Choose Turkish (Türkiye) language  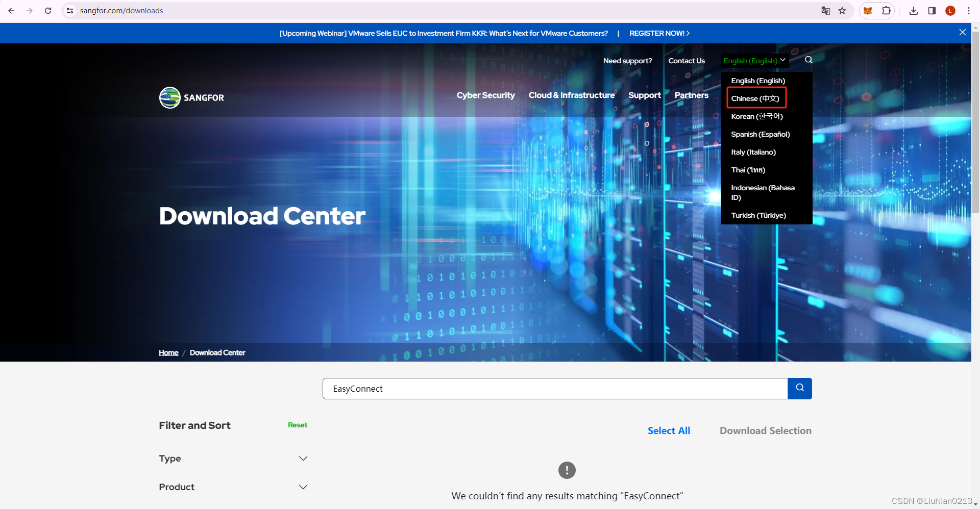[758, 215]
